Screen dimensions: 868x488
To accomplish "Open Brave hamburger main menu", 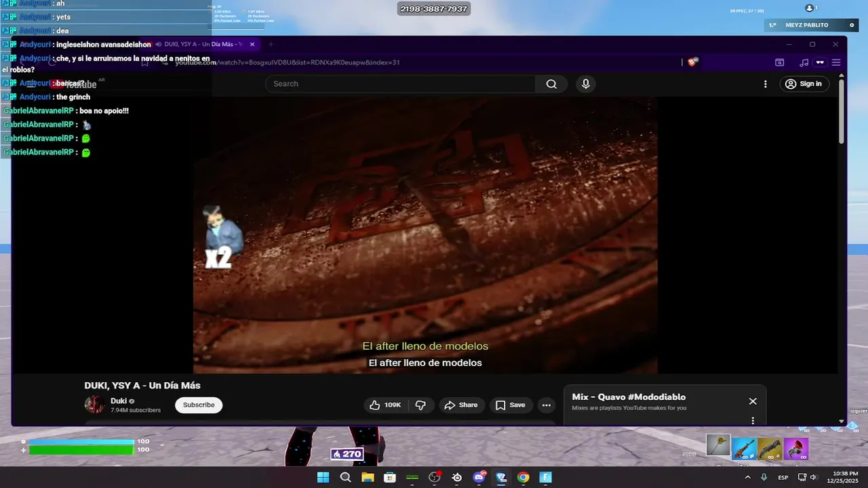I will pos(836,62).
